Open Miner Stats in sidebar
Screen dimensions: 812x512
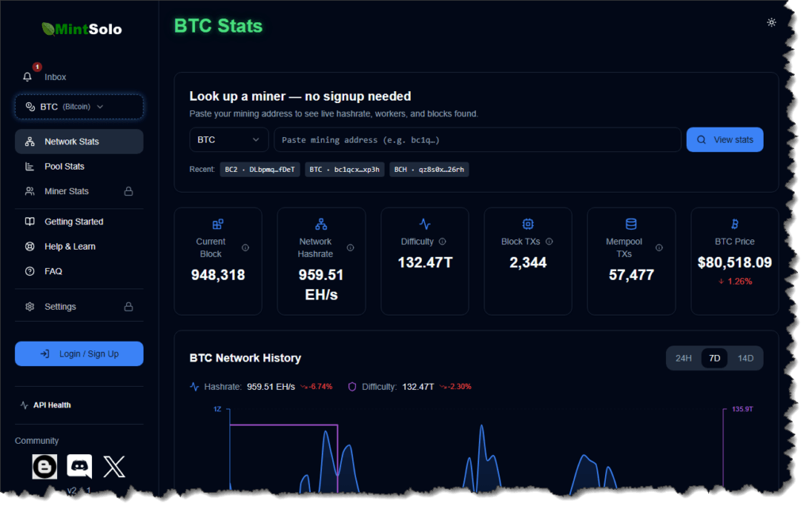point(79,191)
